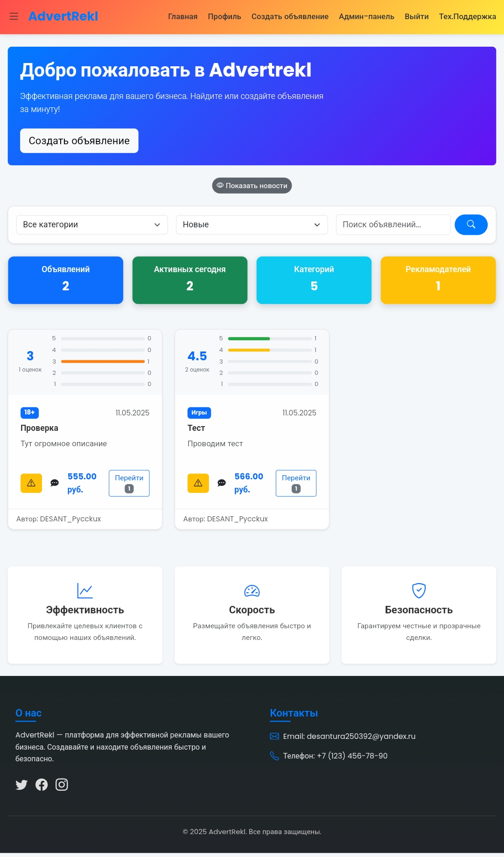Toggle news with Показать новости
This screenshot has height=857, width=504.
252,186
